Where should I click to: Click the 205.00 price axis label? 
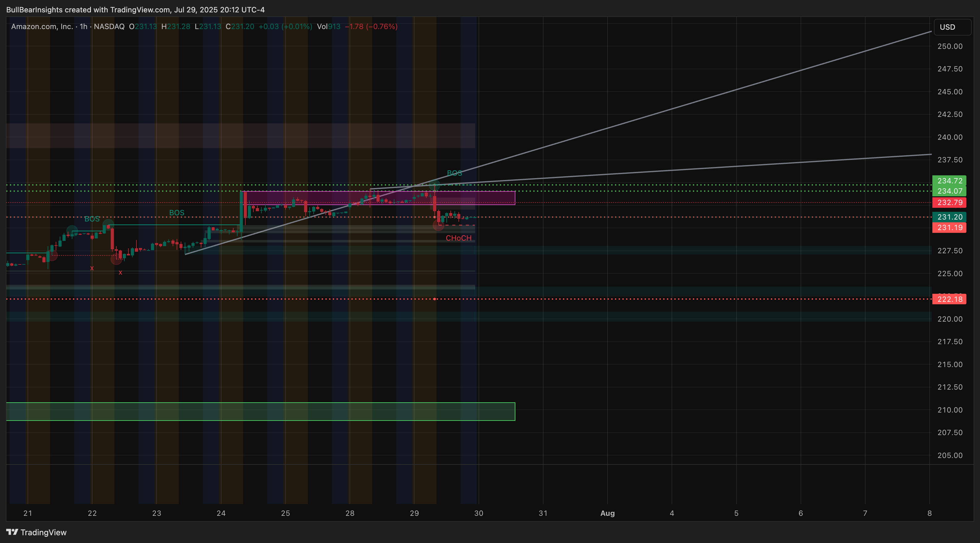pos(950,455)
